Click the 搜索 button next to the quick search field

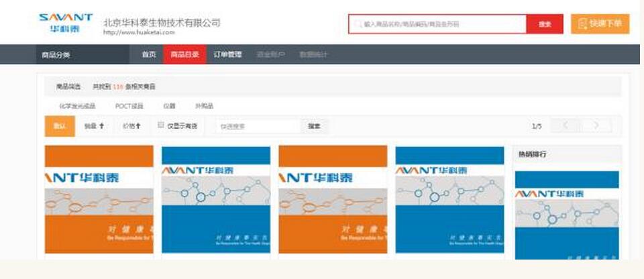click(314, 126)
